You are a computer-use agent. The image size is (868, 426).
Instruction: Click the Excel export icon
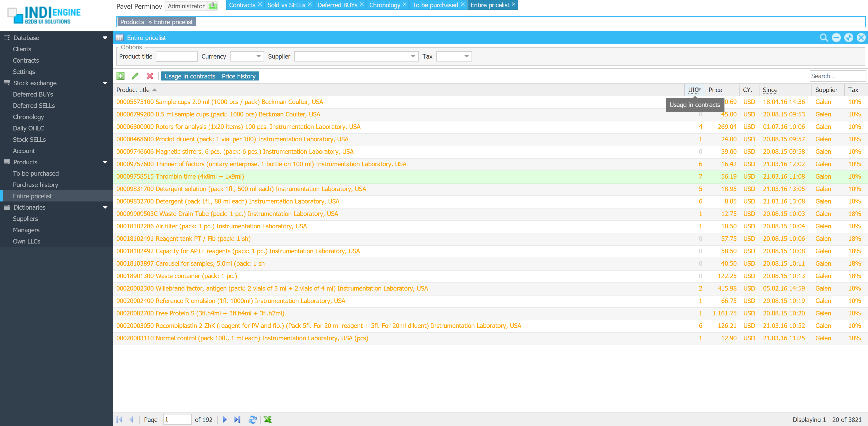coord(268,419)
